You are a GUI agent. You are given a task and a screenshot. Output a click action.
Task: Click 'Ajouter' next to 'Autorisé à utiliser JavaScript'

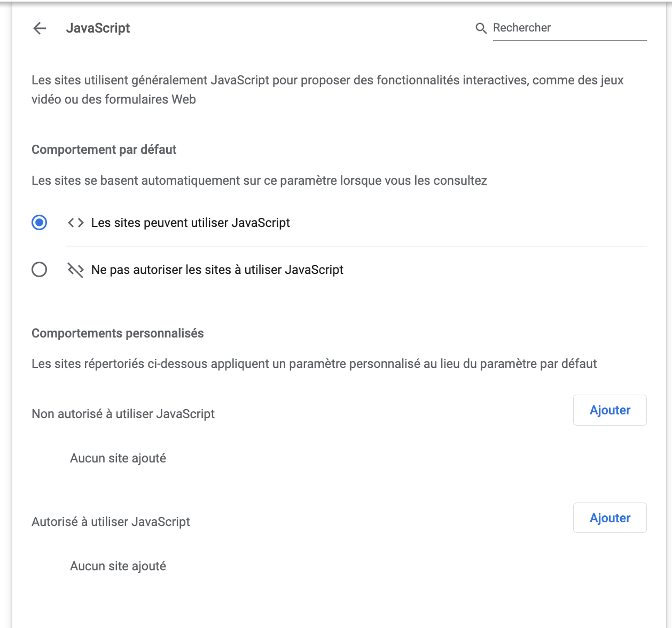pos(610,517)
